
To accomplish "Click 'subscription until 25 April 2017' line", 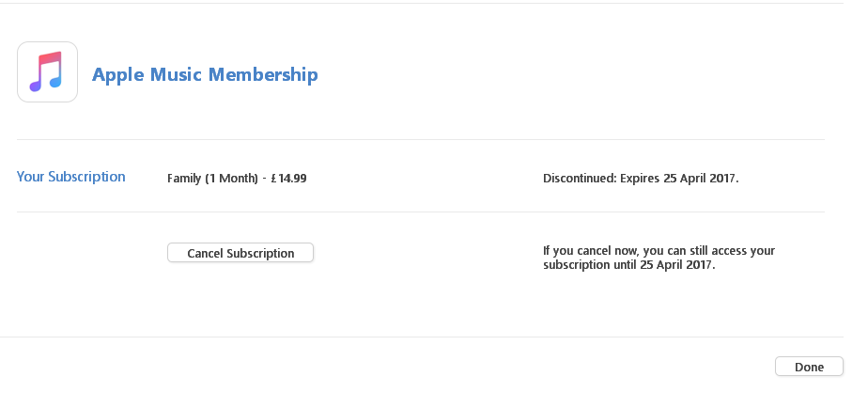I will [628, 265].
